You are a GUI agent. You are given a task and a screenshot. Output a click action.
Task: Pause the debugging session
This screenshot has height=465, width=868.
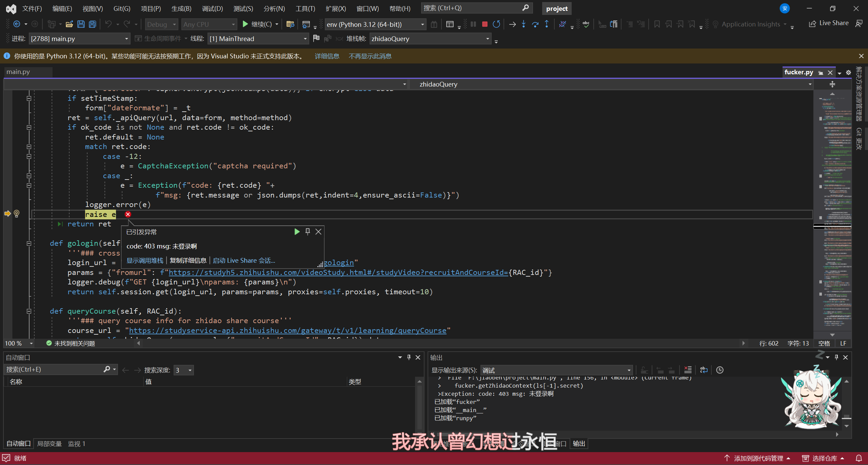(473, 24)
